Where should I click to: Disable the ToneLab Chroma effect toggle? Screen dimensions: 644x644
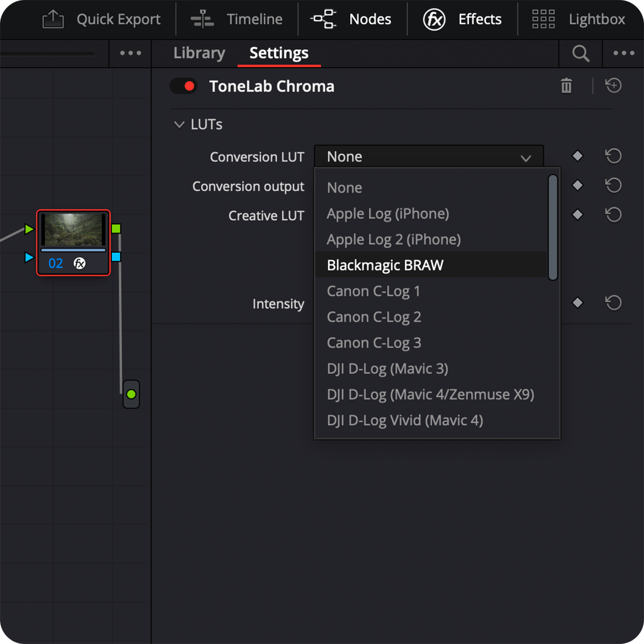183,86
